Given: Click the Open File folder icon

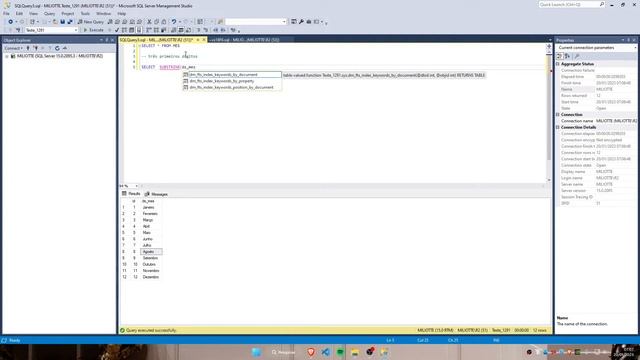Looking at the screenshot, I should point(55,22).
